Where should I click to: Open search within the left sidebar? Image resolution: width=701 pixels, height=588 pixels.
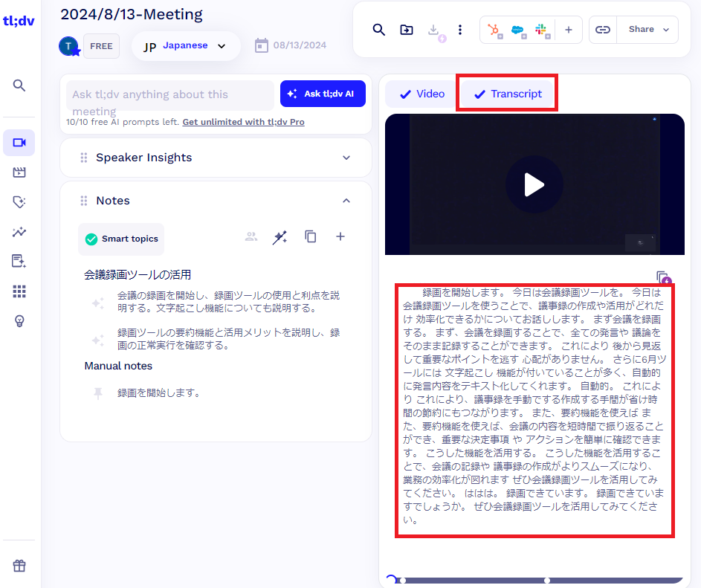(19, 85)
